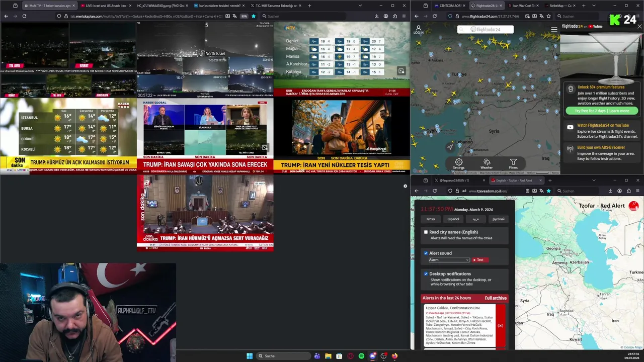Click the NTV weather video tile

point(342,59)
